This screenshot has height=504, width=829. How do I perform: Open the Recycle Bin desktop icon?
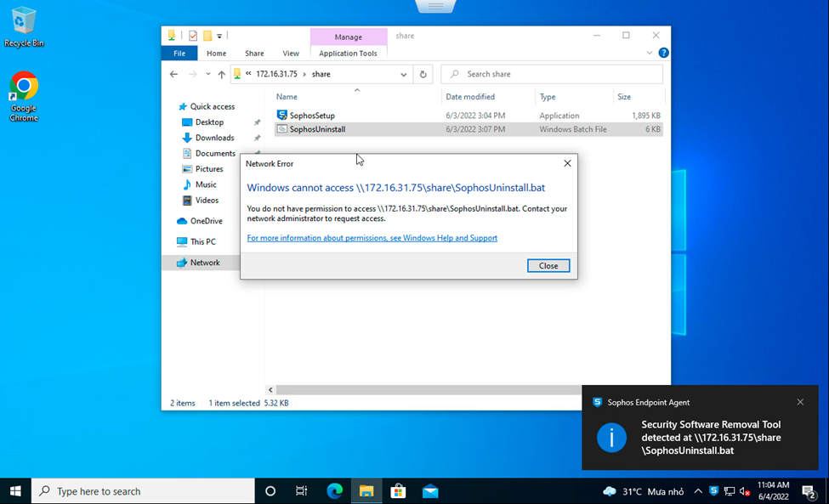click(24, 27)
